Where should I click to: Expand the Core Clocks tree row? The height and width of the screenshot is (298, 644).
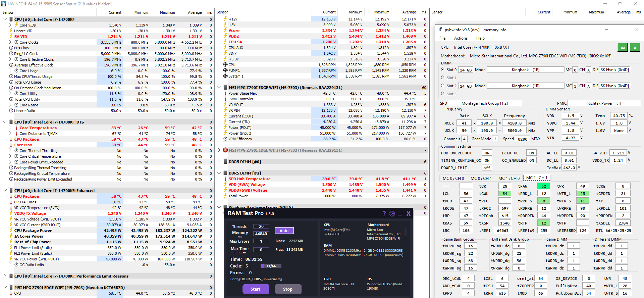pos(10,42)
